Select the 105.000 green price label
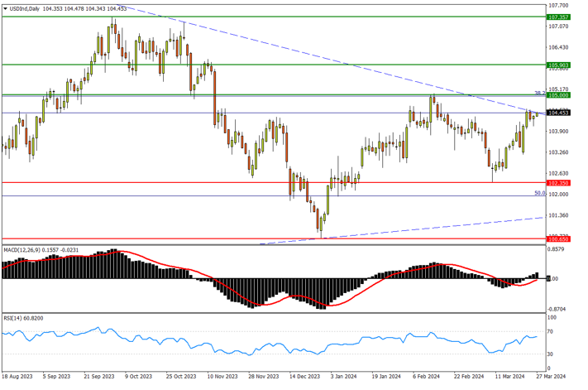The image size is (588, 390). 557,95
